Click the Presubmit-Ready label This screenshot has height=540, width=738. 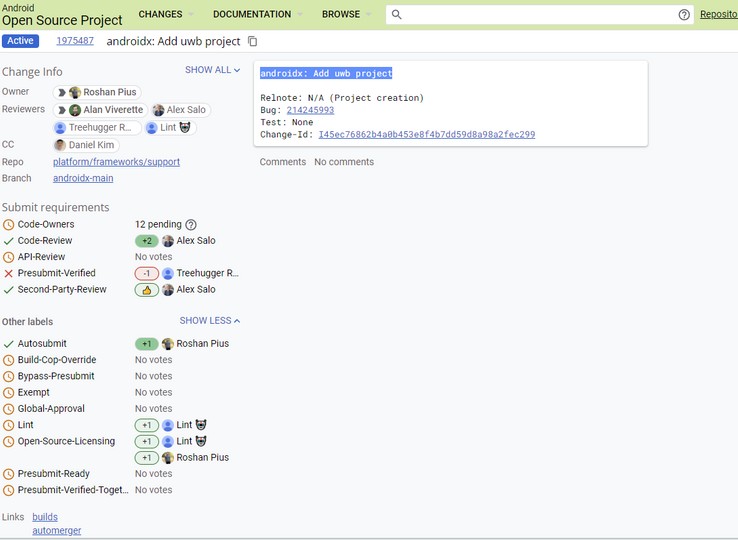coord(54,474)
